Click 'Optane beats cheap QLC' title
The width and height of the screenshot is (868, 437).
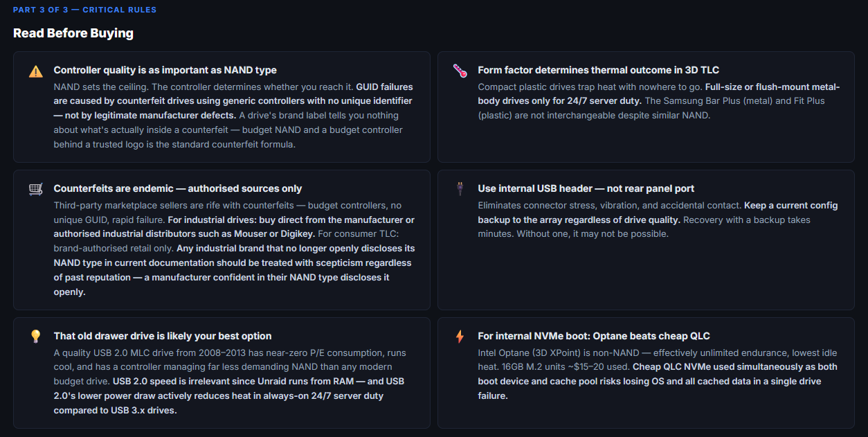(594, 336)
